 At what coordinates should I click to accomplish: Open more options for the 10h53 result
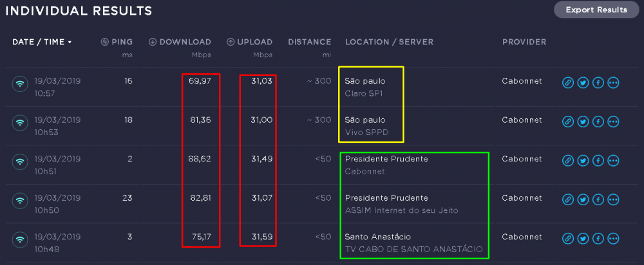613,122
